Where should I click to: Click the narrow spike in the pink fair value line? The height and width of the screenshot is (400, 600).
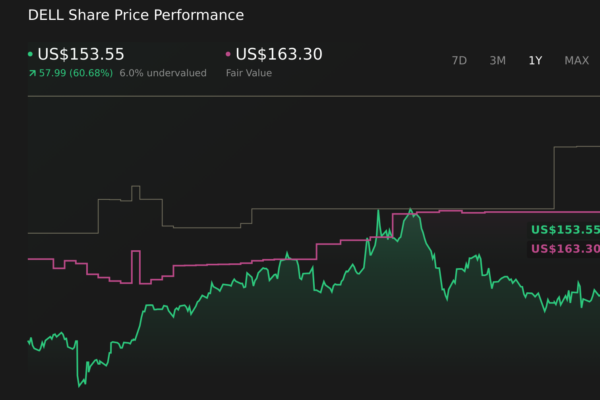point(134,265)
